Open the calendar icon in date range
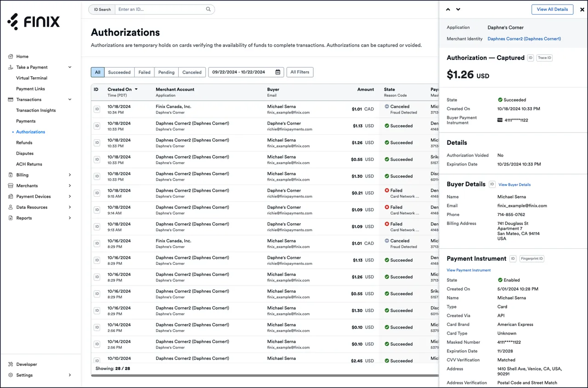 coord(278,72)
